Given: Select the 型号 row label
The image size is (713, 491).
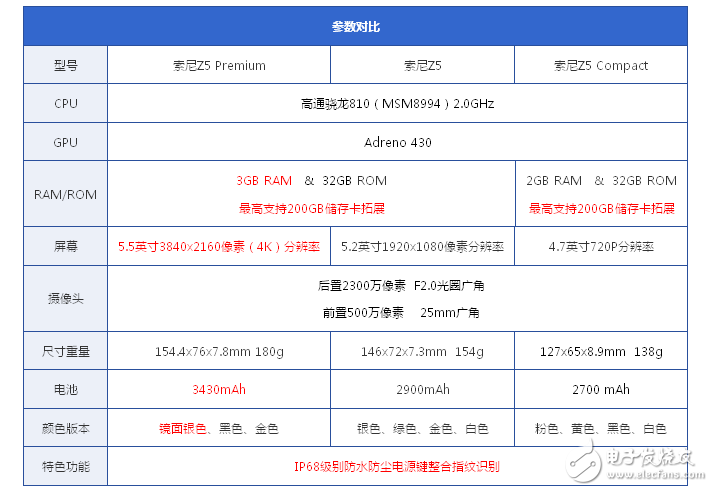Looking at the screenshot, I should click(65, 65).
